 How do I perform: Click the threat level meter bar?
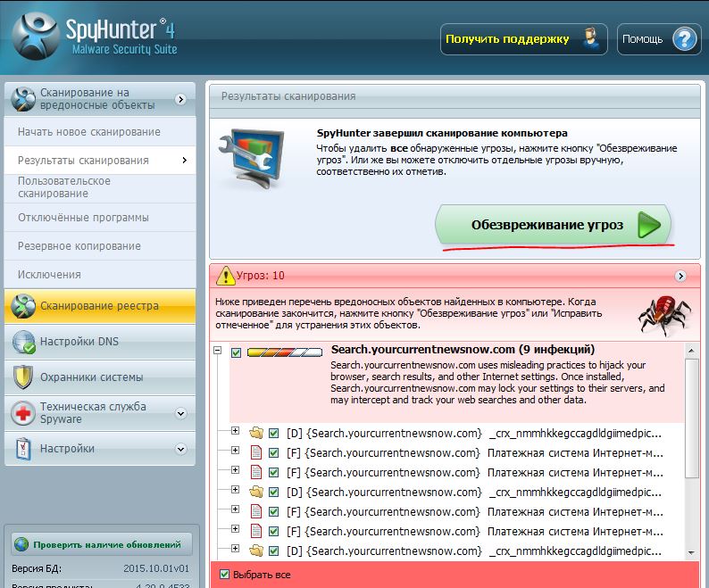tap(285, 352)
